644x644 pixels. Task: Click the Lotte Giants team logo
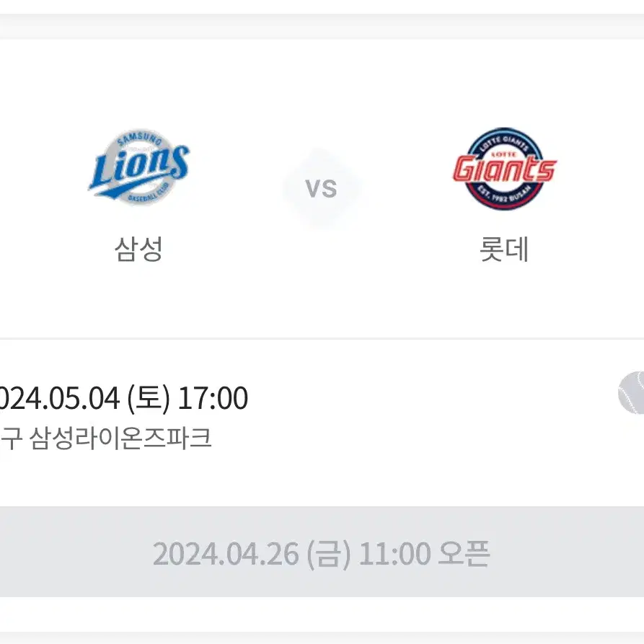coord(504,169)
